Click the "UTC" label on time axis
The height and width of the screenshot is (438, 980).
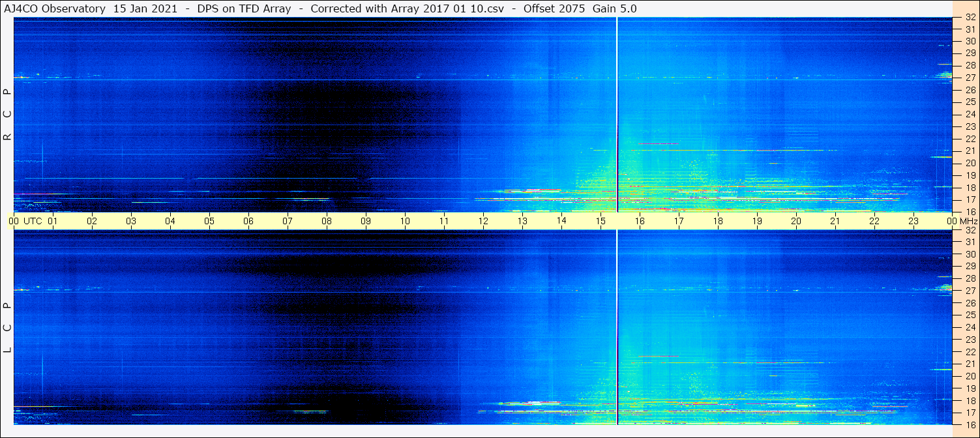(33, 221)
